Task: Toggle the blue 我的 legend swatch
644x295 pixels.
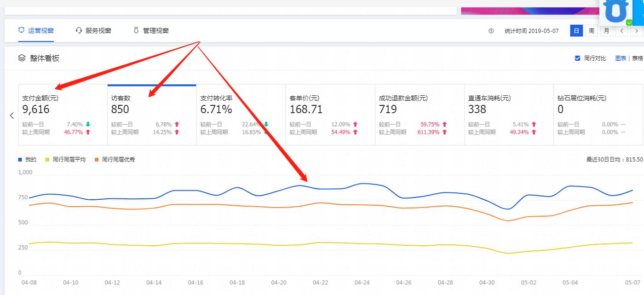Action: (x=20, y=160)
